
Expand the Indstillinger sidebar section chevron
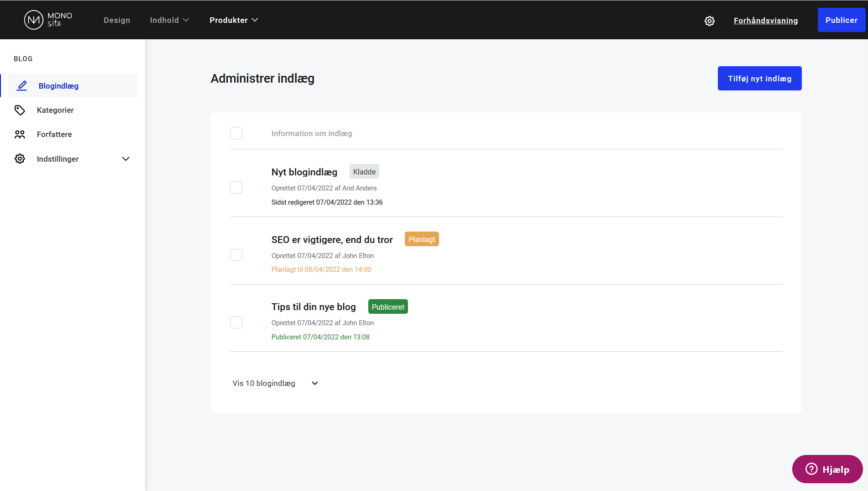(x=126, y=159)
